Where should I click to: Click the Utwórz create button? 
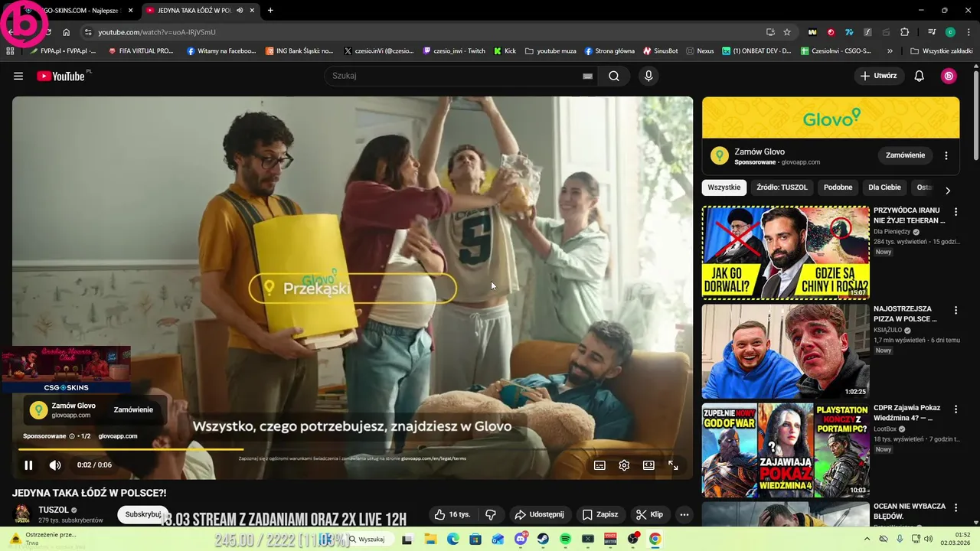879,76
